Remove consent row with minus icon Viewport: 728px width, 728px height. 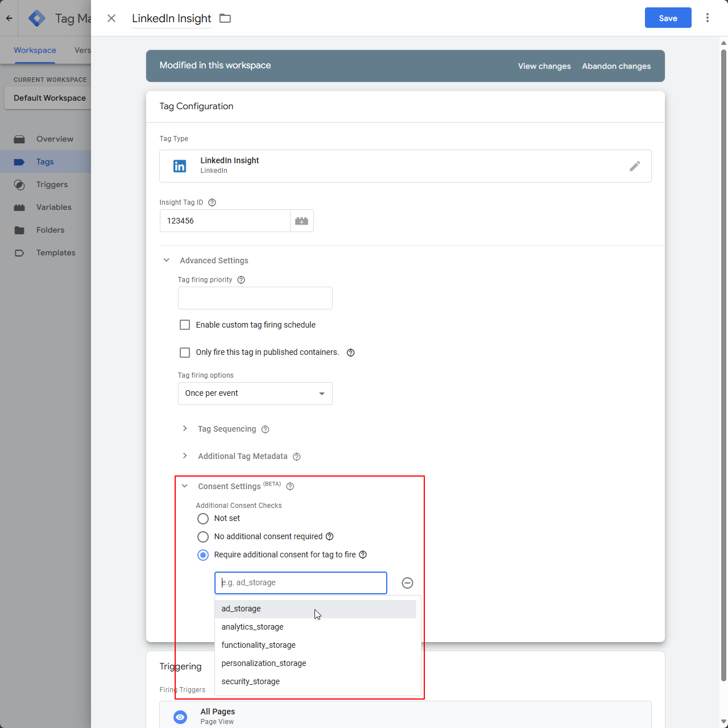(x=407, y=583)
